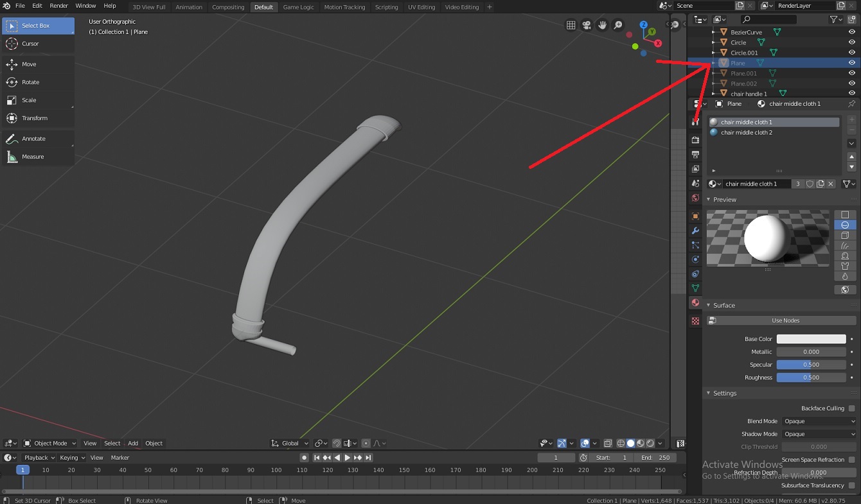Open the Object Data properties tab
This screenshot has height=504, width=861.
[695, 288]
